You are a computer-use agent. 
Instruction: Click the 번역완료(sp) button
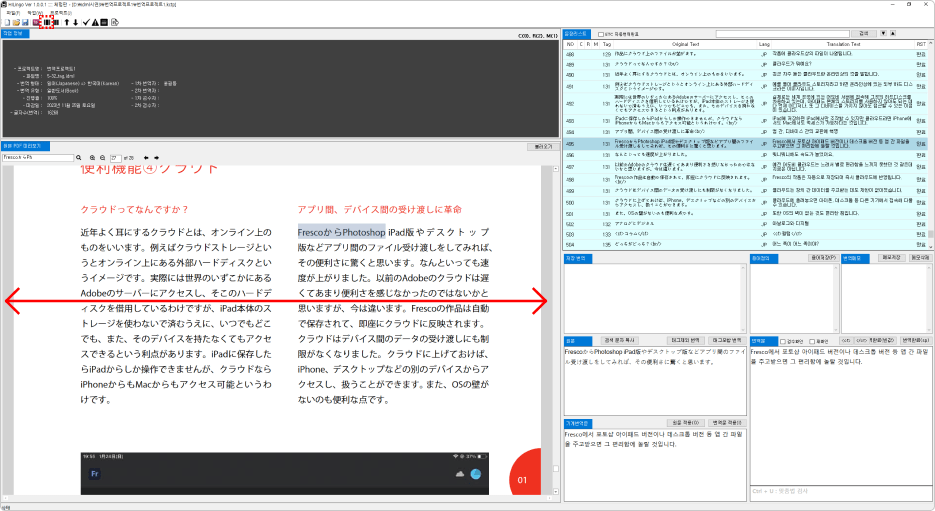click(x=916, y=340)
